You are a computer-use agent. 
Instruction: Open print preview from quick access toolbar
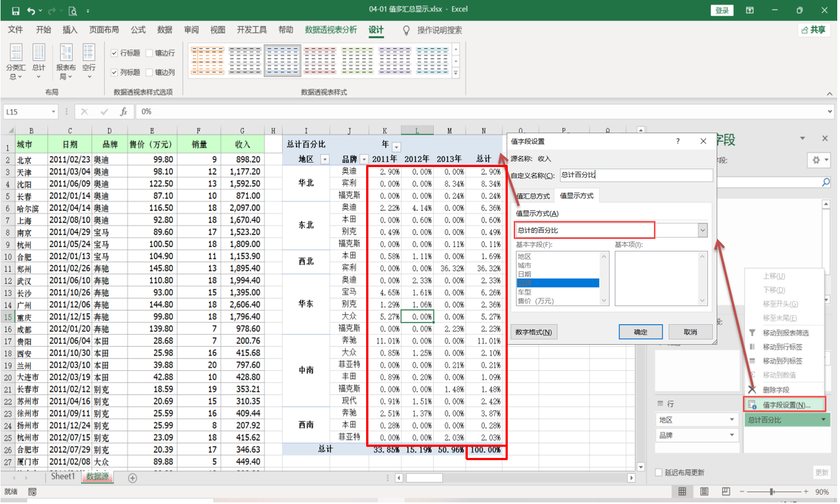[73, 11]
